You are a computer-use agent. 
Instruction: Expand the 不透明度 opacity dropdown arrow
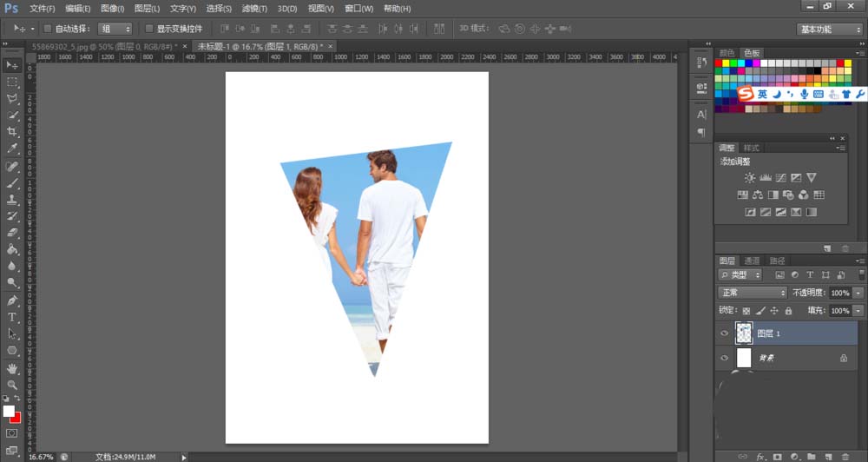(858, 294)
